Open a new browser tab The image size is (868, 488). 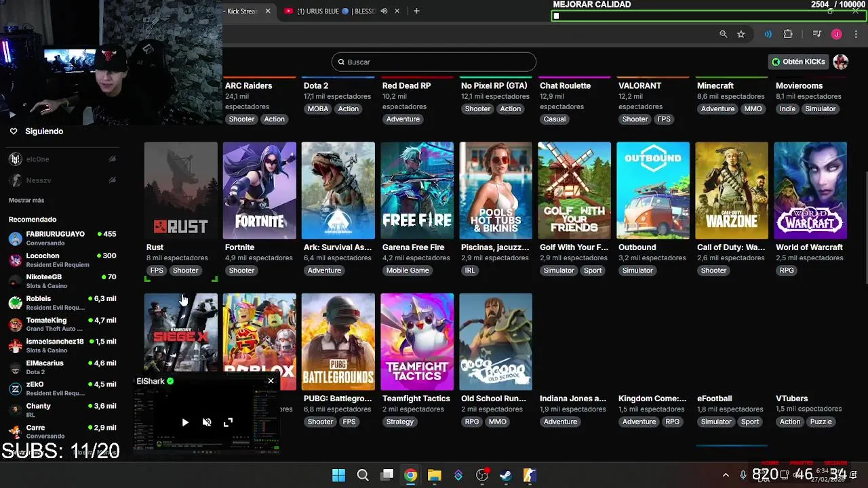tap(416, 11)
